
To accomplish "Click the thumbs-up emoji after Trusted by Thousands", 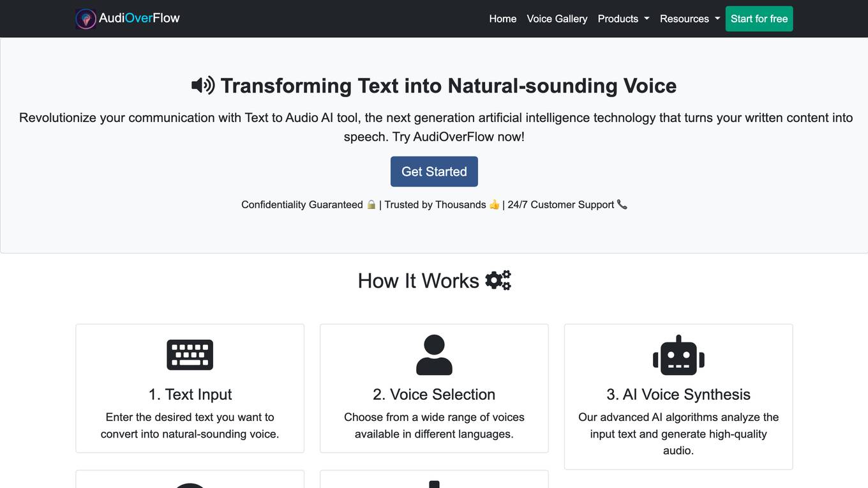I will (494, 204).
